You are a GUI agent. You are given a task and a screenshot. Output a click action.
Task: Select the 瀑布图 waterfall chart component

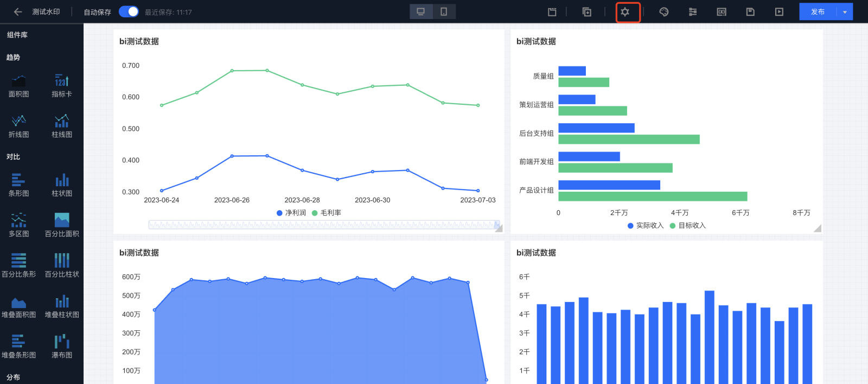tap(62, 346)
